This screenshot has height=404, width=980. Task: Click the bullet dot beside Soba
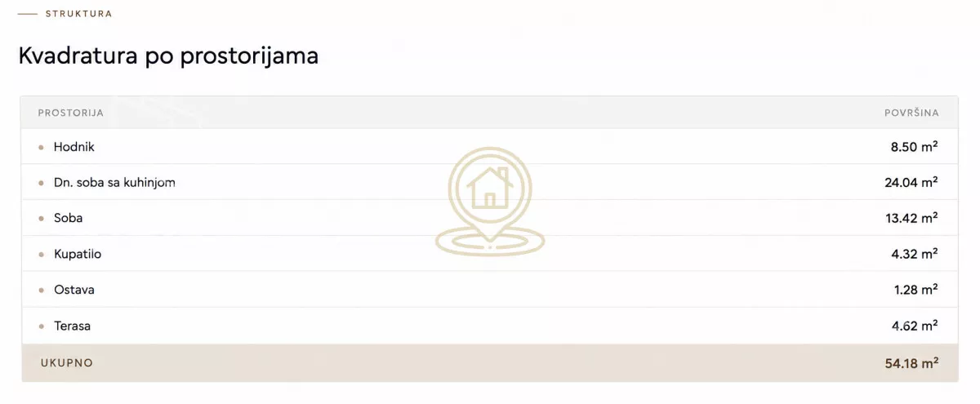point(41,219)
